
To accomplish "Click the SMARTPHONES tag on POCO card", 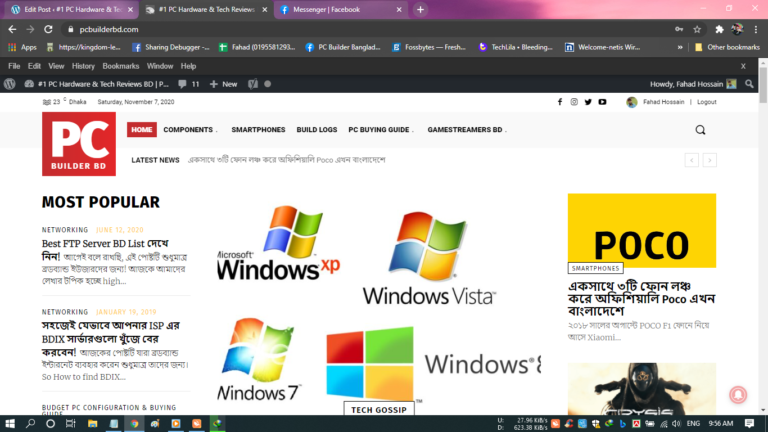I will [596, 268].
